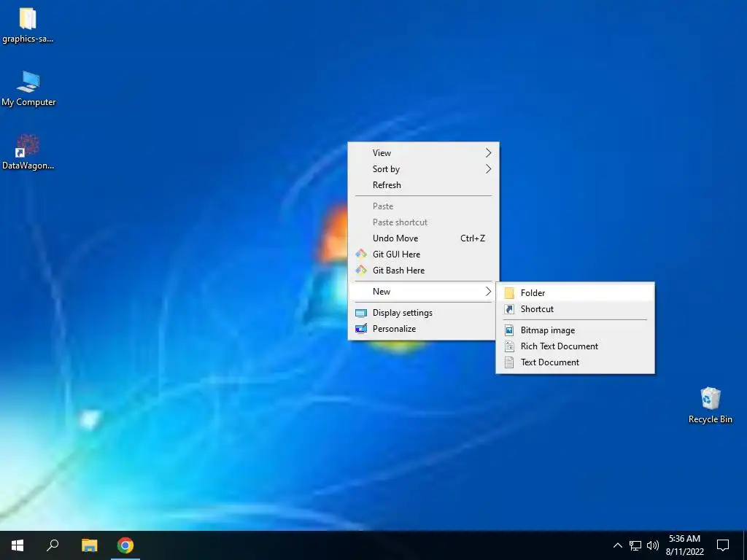This screenshot has height=560, width=747.
Task: Create a new Text Document
Action: pos(575,362)
